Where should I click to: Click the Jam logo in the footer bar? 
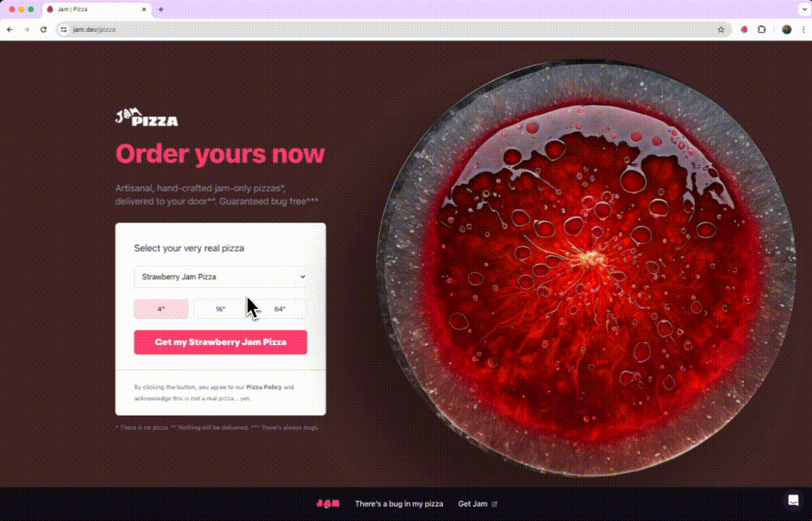[328, 504]
